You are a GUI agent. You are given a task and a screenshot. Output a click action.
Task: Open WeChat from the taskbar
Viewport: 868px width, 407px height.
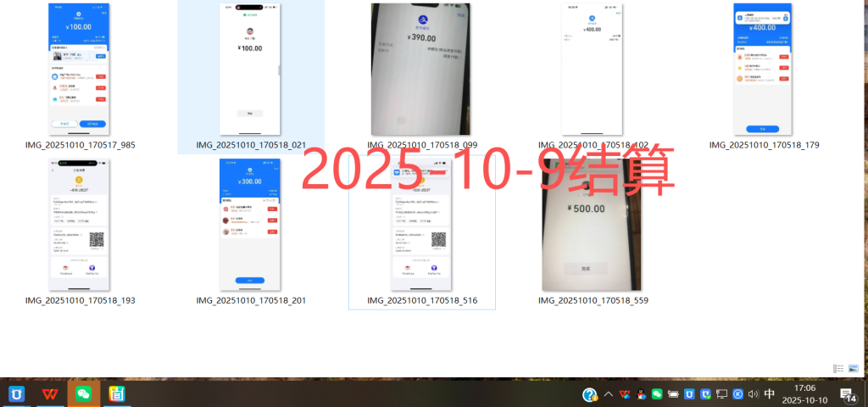pyautogui.click(x=83, y=394)
